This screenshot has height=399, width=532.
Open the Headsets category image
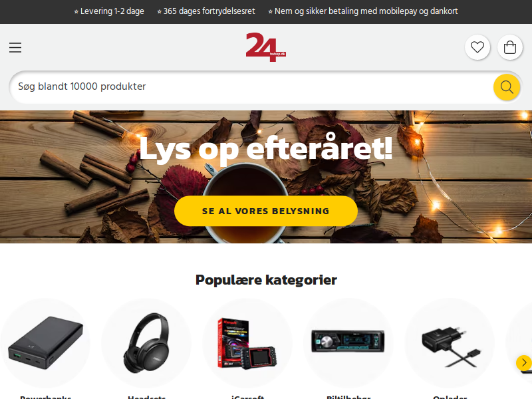[x=146, y=343]
